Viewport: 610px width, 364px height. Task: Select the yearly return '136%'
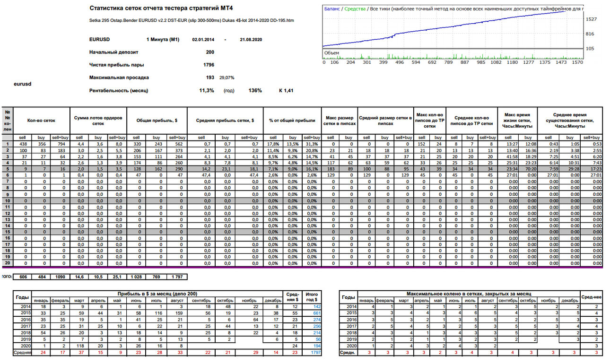[255, 90]
